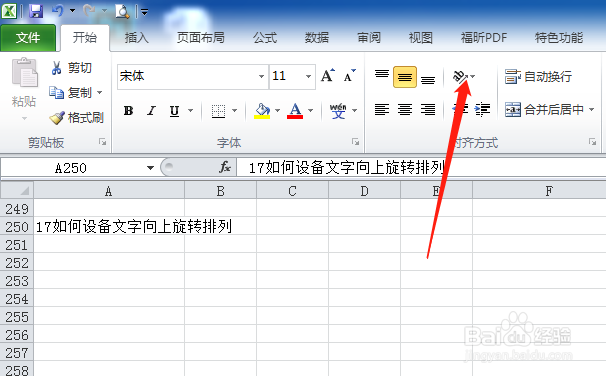Screen dimensions: 606x376
Task: Click the Undo arrow icon
Action: coord(57,10)
